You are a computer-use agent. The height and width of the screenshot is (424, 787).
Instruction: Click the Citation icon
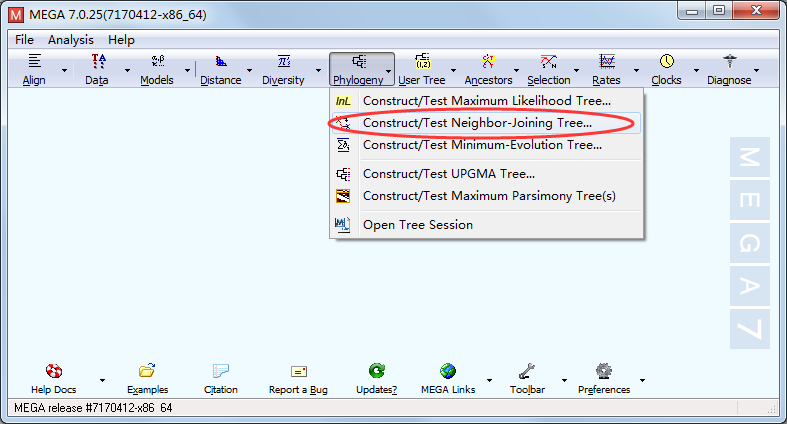click(221, 371)
